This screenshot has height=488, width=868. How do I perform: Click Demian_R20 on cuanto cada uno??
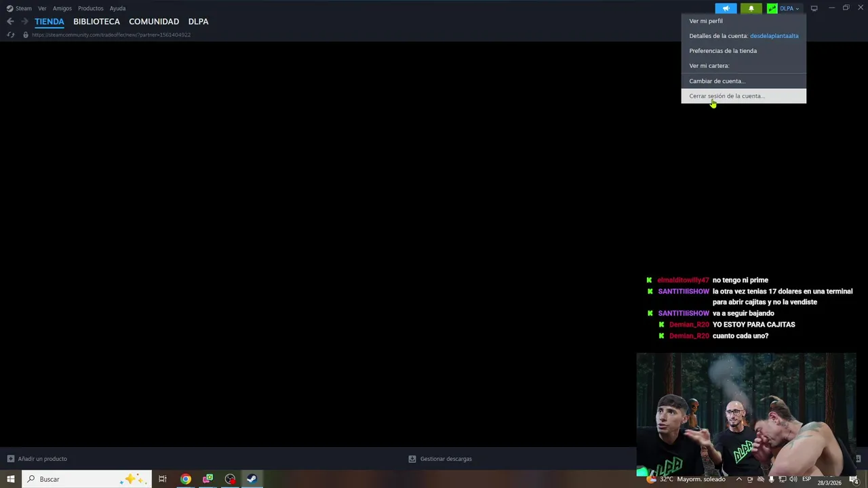pyautogui.click(x=689, y=335)
